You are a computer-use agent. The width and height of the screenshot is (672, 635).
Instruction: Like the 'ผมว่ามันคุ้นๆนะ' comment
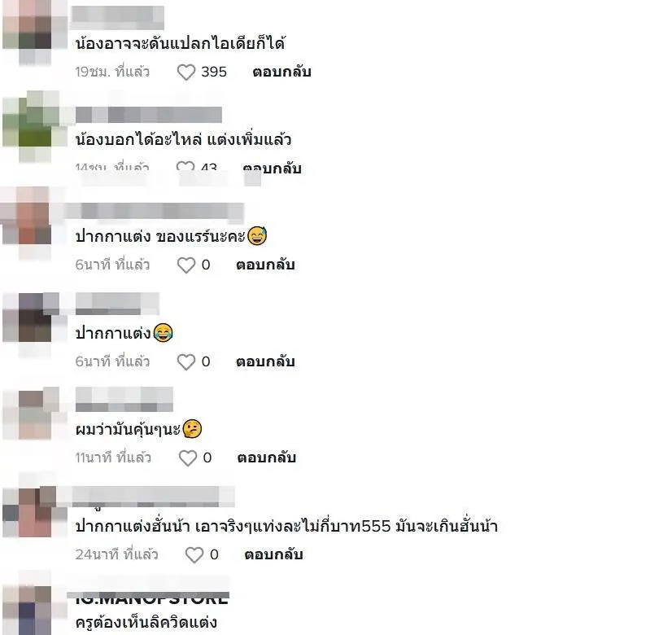188,458
